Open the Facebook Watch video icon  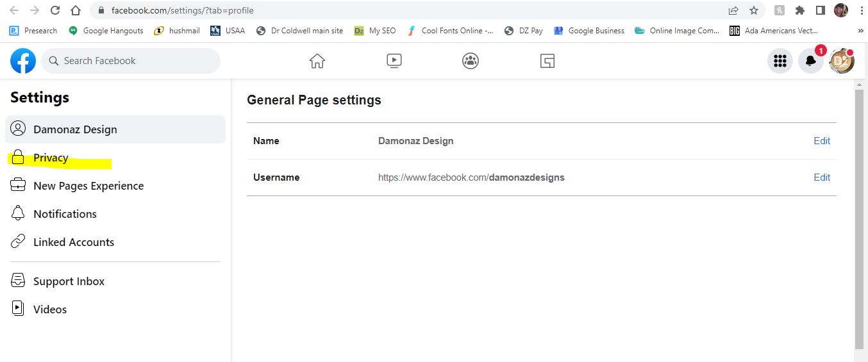coord(394,61)
